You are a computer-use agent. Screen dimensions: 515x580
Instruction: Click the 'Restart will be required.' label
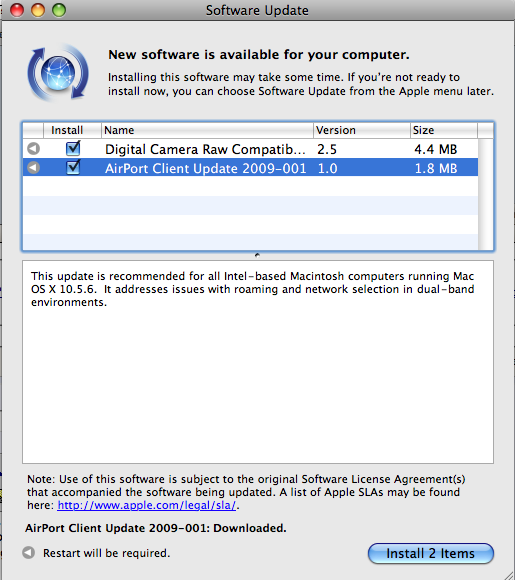[x=107, y=553]
